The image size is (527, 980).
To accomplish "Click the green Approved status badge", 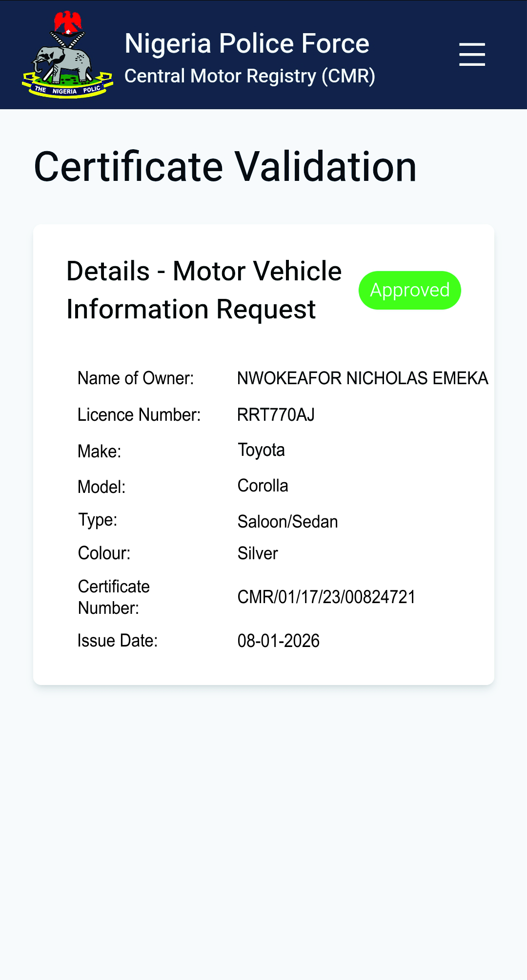I will (x=410, y=290).
